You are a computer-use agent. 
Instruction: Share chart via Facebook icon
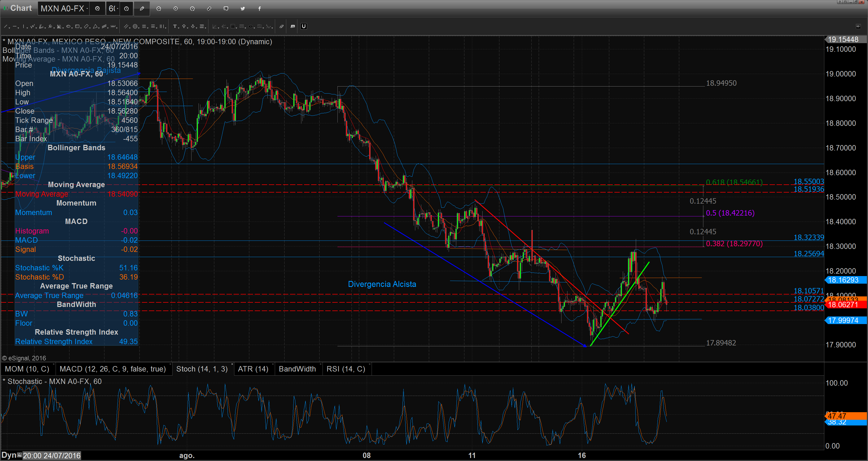260,9
